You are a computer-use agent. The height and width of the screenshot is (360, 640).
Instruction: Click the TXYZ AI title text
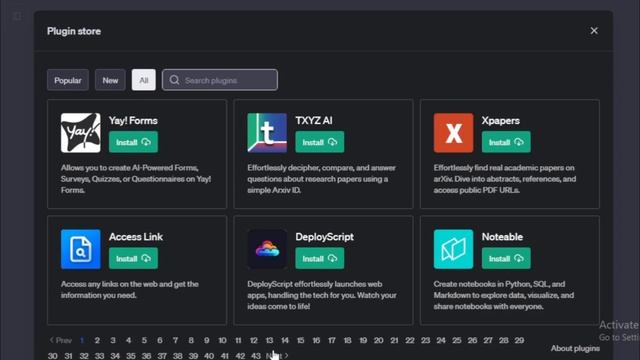click(x=313, y=120)
